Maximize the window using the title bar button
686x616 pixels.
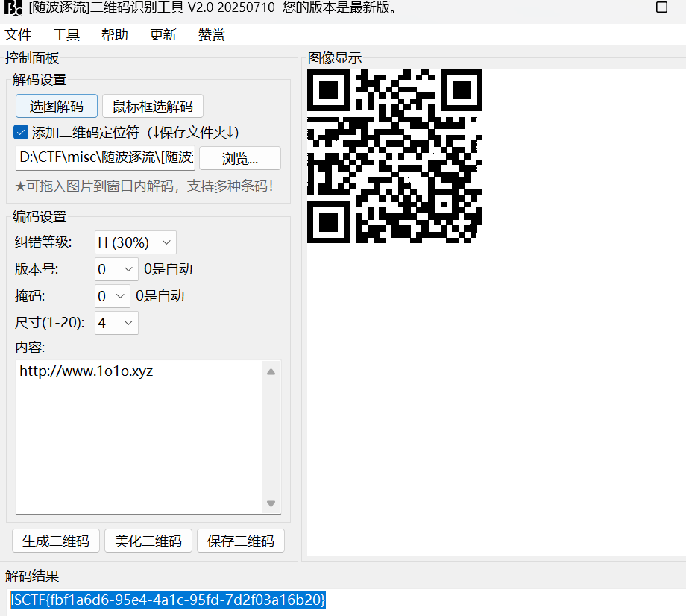pos(661,7)
